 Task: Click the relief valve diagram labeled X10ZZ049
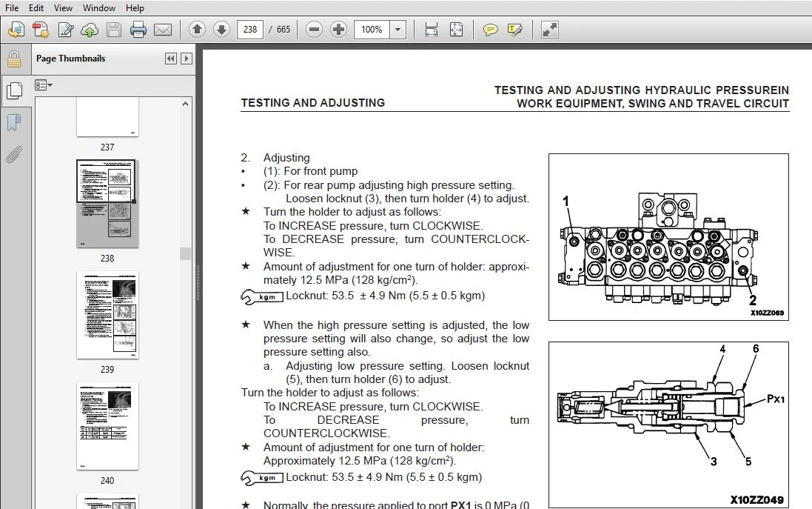coord(668,425)
